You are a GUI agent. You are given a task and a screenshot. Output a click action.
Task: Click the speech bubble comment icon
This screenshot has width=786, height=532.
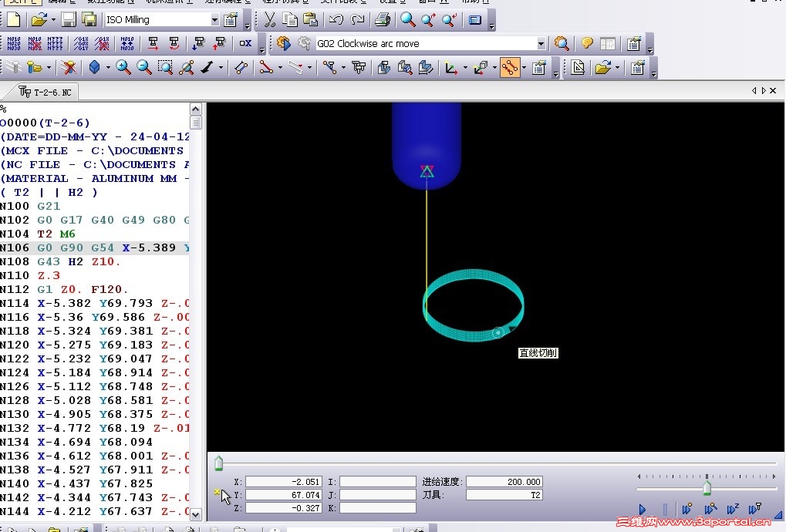[587, 44]
